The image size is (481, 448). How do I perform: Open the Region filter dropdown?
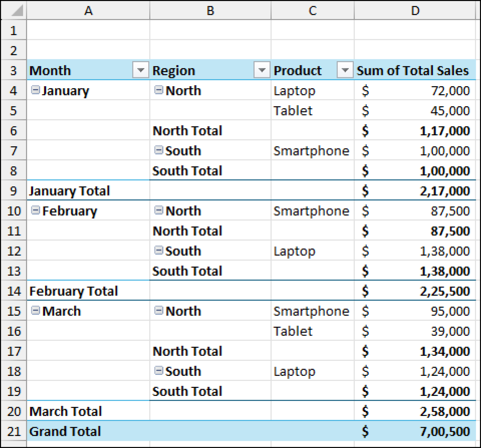(x=262, y=70)
